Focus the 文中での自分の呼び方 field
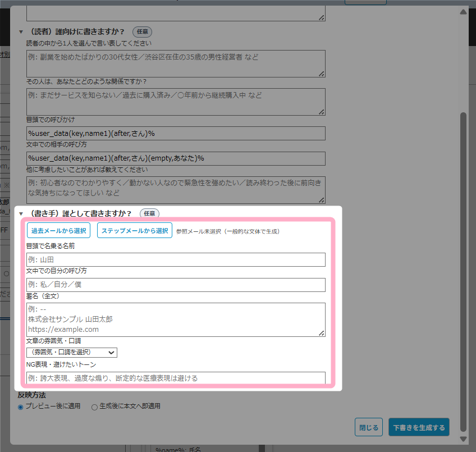 coord(176,285)
